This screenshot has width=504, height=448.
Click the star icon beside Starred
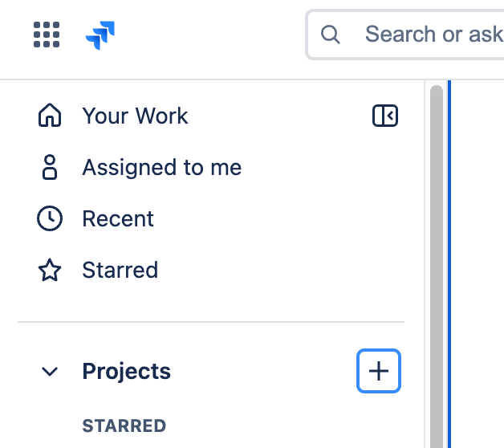tap(50, 270)
